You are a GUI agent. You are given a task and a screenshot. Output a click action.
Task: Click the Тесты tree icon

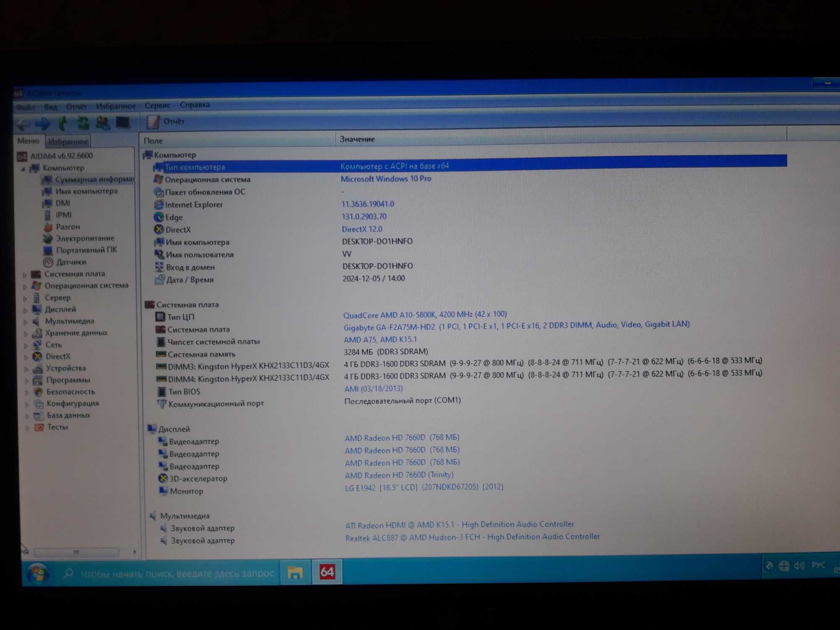click(39, 427)
